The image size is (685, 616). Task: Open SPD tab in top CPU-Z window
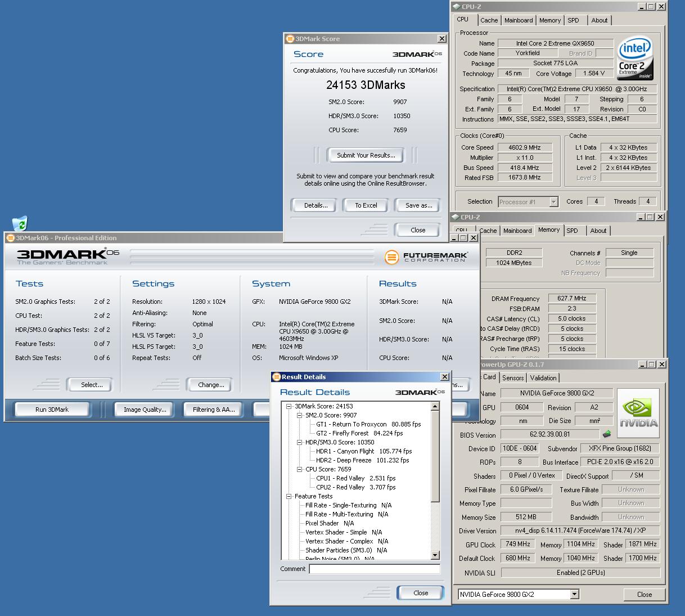573,20
